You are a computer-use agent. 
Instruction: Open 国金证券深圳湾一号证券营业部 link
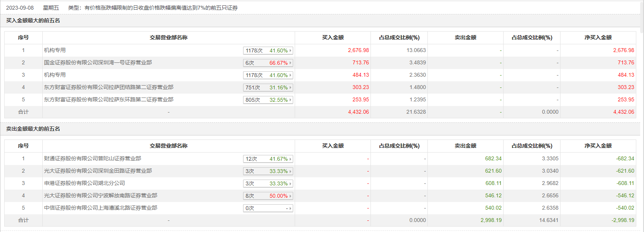98,62
